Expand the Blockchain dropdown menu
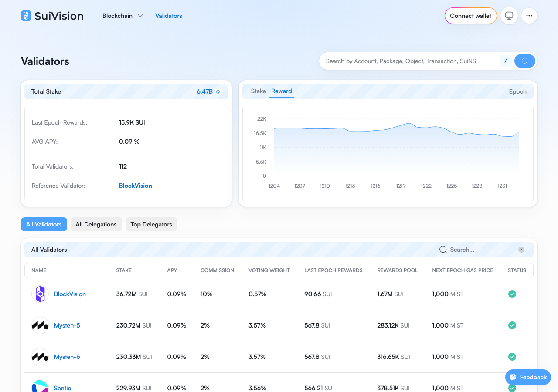This screenshot has height=392, width=558. point(122,16)
